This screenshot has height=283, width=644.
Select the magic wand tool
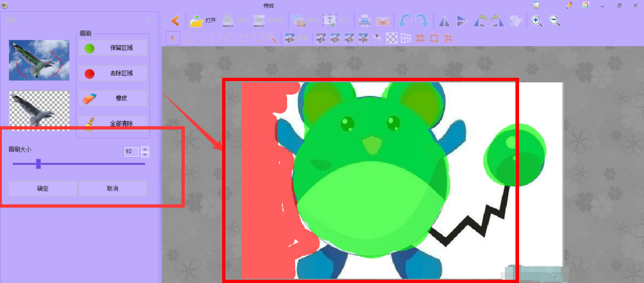click(272, 38)
